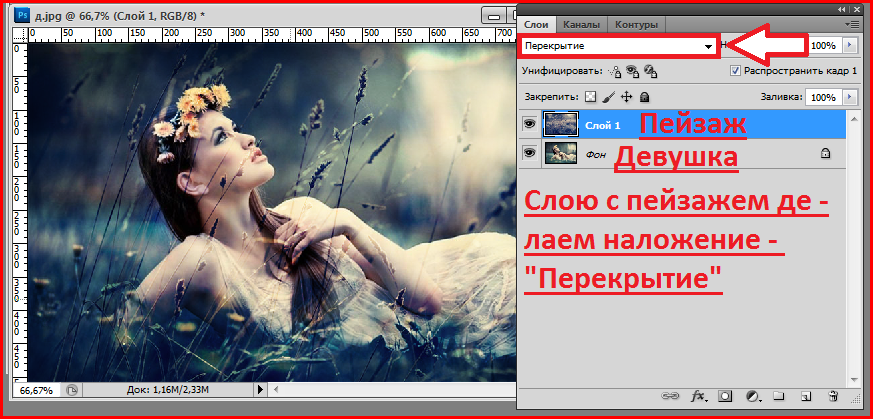This screenshot has width=873, height=419.
Task: Open the layers panel options menu
Action: click(x=852, y=24)
